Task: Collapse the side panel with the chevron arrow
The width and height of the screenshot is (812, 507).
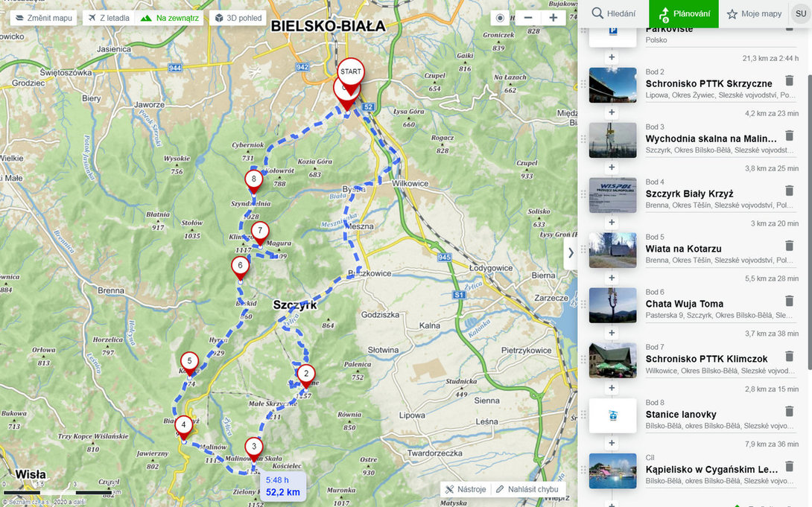Action: [571, 252]
